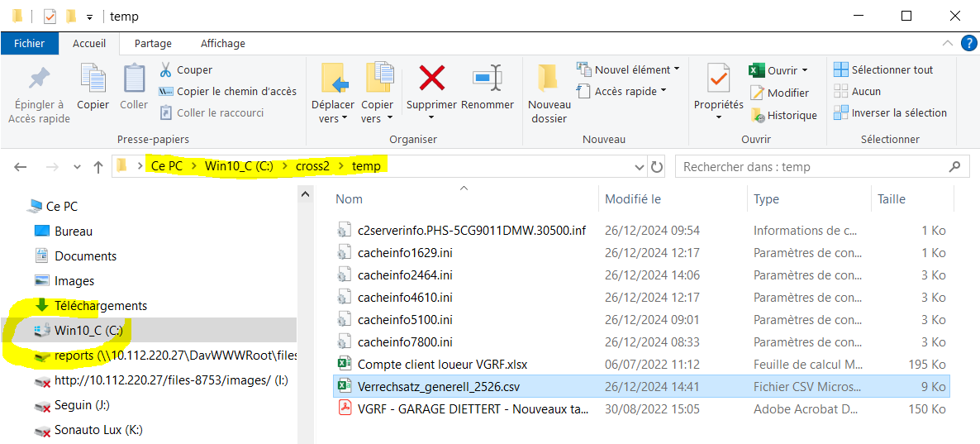980x444 pixels.
Task: Select the reports network drive
Action: pyautogui.click(x=165, y=356)
